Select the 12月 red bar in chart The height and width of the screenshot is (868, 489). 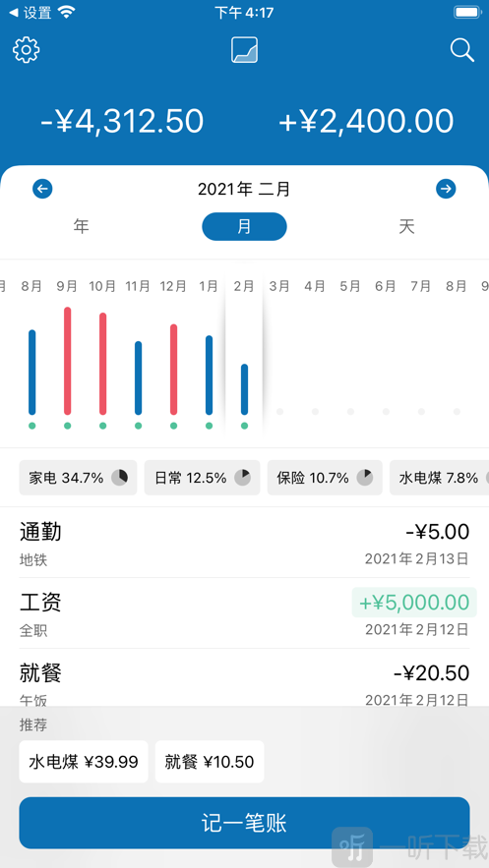tap(174, 370)
